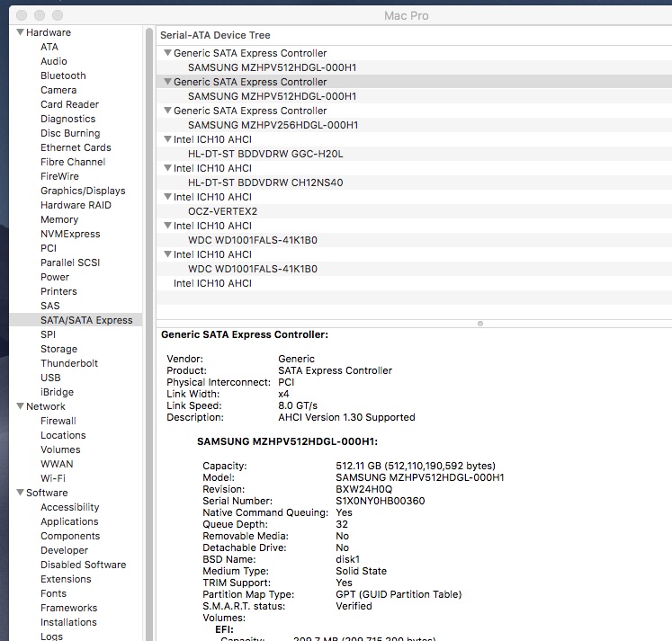Viewport: 672px width, 641px height.
Task: Select Wi-Fi under Network
Action: coord(53,478)
